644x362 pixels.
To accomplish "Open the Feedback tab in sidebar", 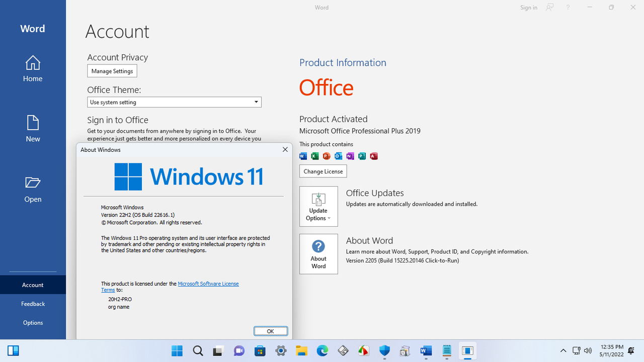I will pyautogui.click(x=33, y=304).
